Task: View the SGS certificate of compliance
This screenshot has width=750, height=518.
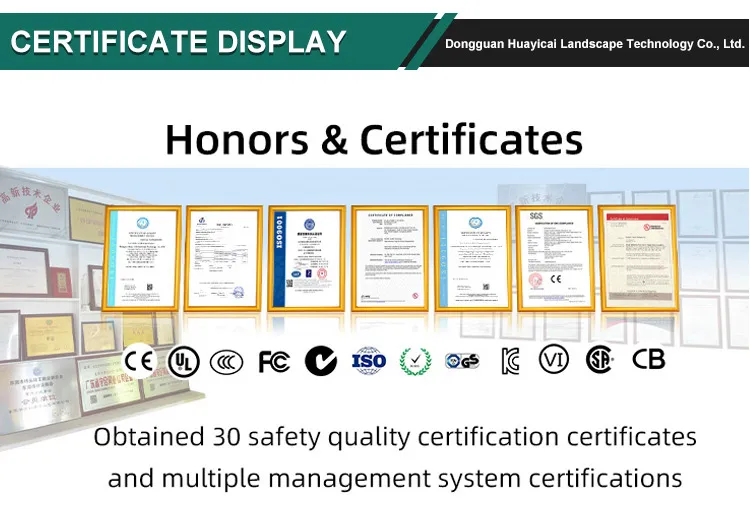Action: (x=554, y=257)
